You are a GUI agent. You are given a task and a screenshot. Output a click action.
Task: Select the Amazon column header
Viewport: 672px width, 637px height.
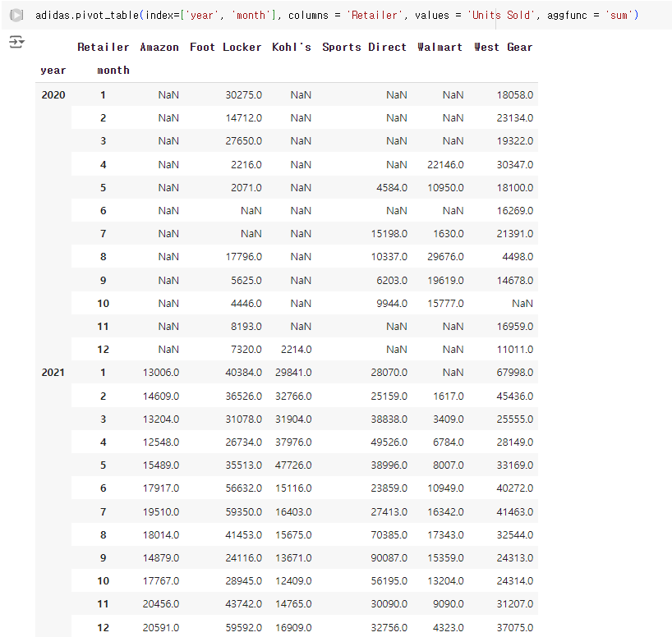[159, 47]
